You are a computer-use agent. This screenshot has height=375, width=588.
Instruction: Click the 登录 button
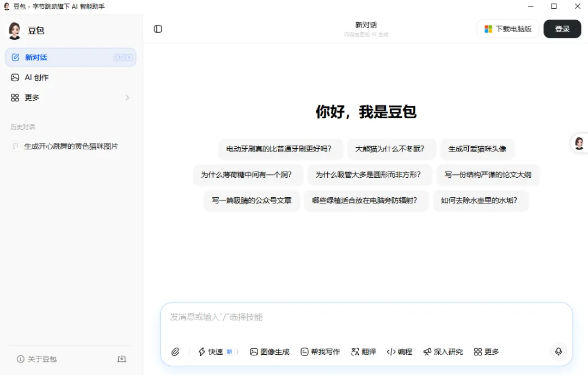(x=562, y=29)
